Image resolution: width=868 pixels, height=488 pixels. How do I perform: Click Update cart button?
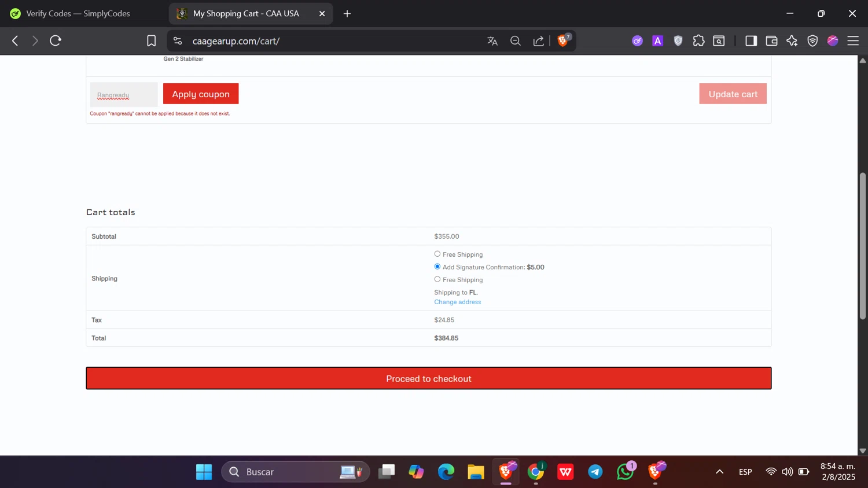pyautogui.click(x=733, y=94)
